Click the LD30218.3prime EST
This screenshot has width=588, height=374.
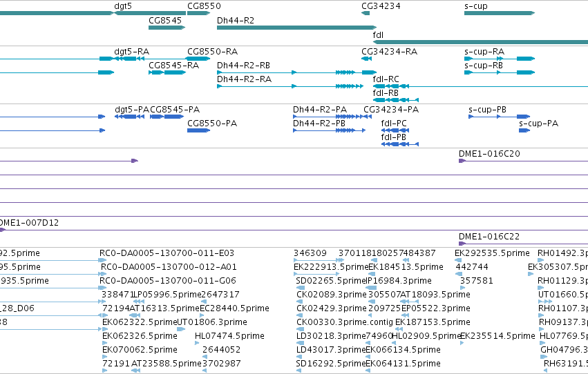[299, 344]
